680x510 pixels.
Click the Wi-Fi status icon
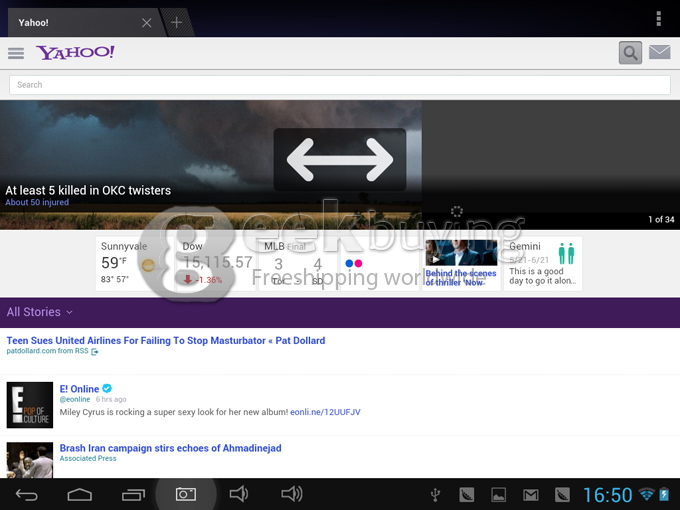pos(646,494)
